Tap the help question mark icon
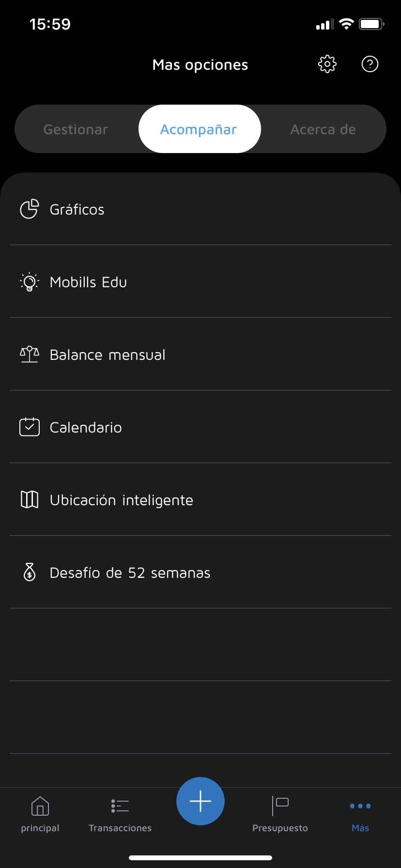Screen dimensions: 401x868 click(370, 64)
